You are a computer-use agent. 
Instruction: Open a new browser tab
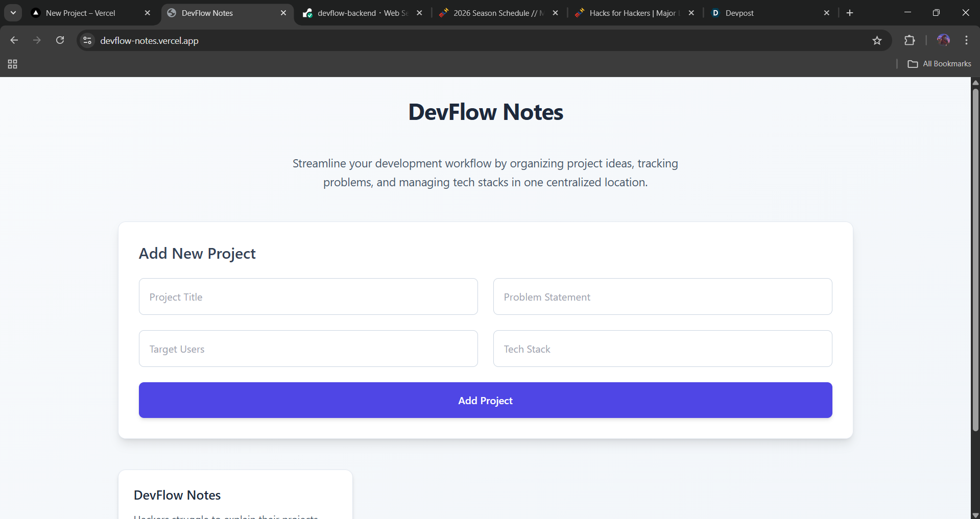point(850,13)
